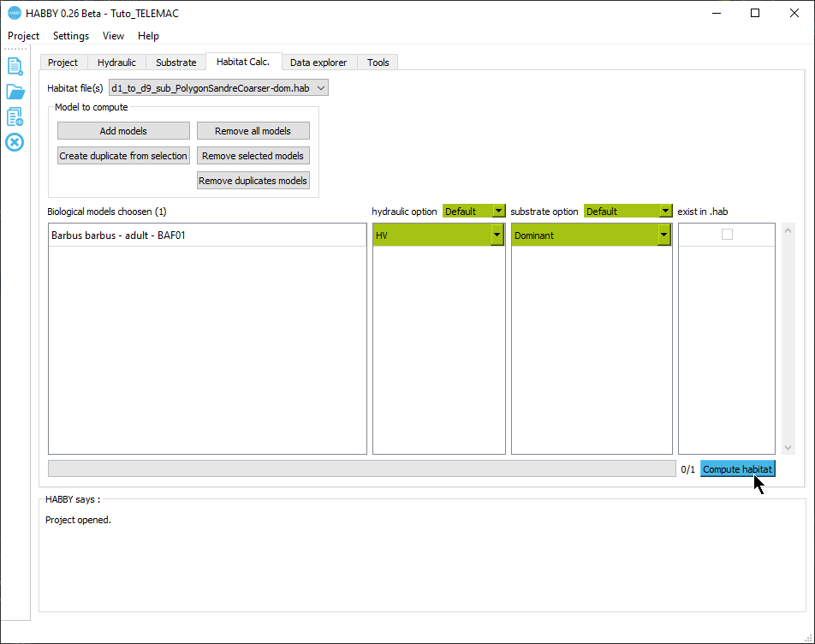The width and height of the screenshot is (815, 644).
Task: Click the close project X icon
Action: click(x=15, y=142)
